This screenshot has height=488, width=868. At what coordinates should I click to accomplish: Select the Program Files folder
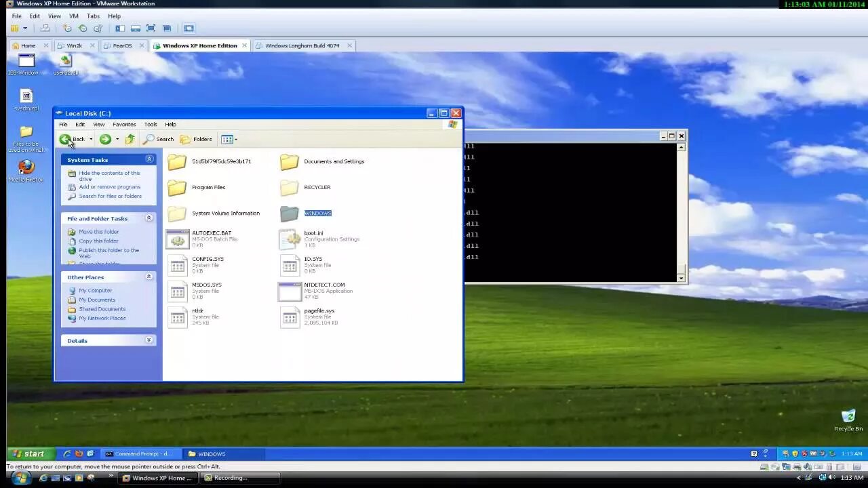(197, 187)
